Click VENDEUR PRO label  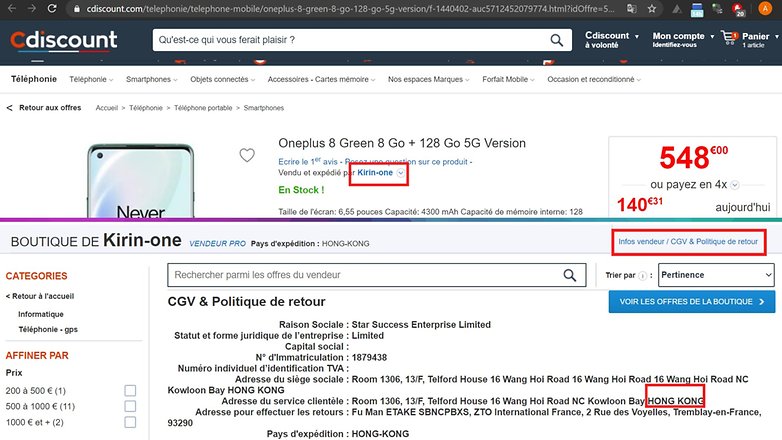[x=217, y=243]
